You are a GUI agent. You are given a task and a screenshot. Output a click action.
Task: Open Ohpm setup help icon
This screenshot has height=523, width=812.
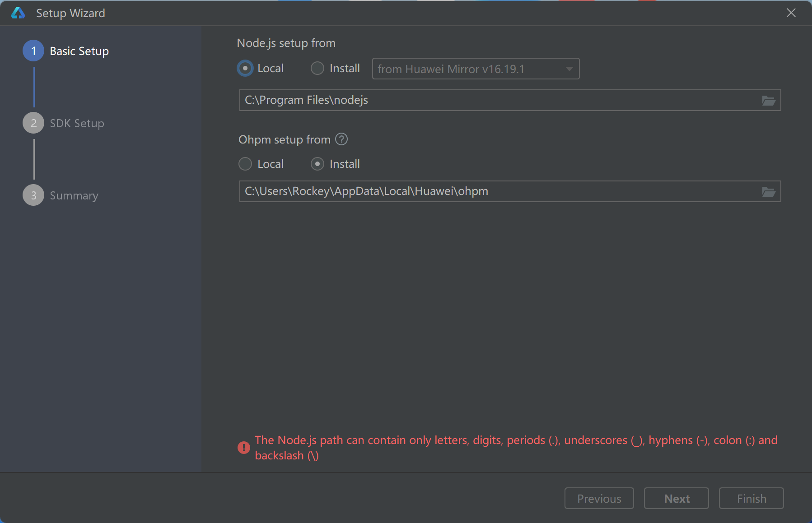[342, 139]
